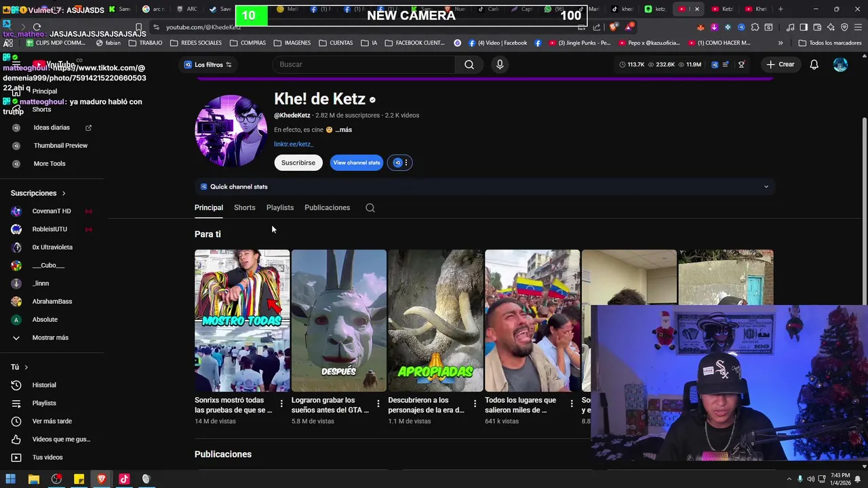The width and height of the screenshot is (868, 488).
Task: Open the Los filtros dropdown
Action: pyautogui.click(x=208, y=64)
